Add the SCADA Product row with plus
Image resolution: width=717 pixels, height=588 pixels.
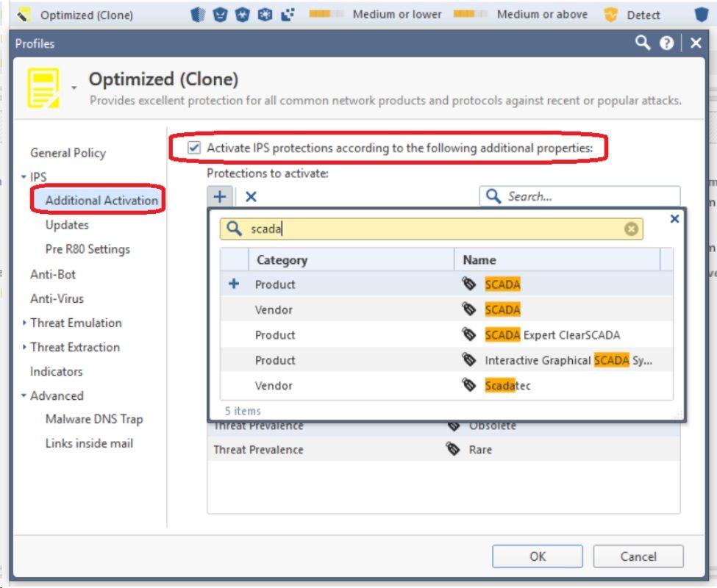[234, 284]
